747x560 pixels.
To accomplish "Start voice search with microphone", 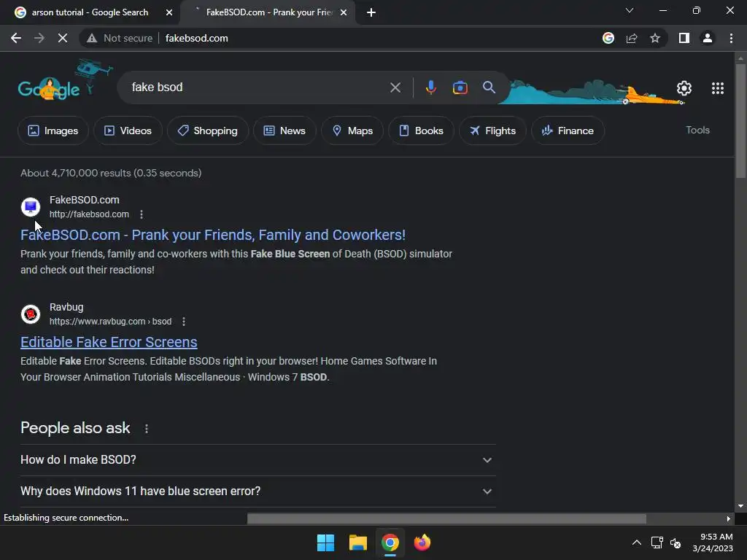I will (430, 87).
